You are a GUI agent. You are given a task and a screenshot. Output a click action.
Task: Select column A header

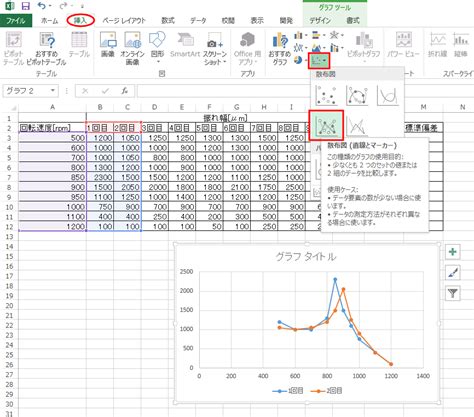[52, 107]
